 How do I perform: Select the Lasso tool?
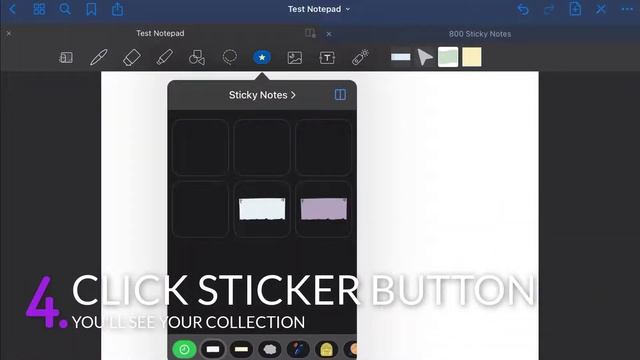point(230,58)
